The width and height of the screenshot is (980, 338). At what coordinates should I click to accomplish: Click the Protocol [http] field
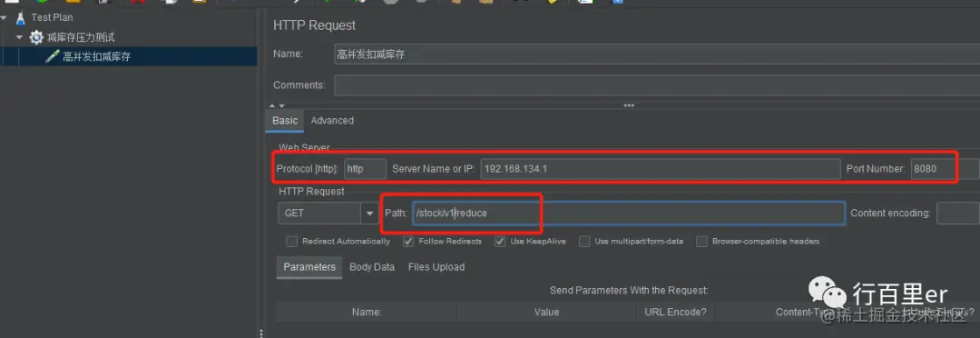tap(365, 169)
